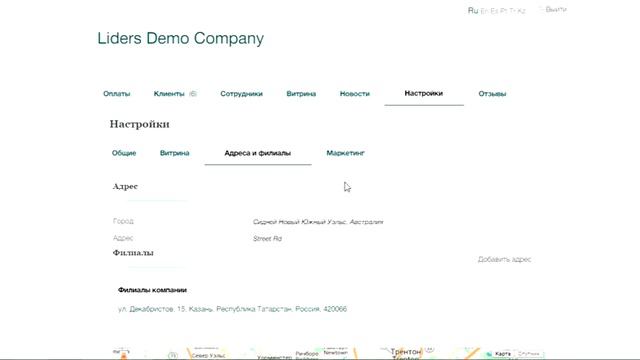
Task: Switch language to Pt
Action: (x=504, y=11)
